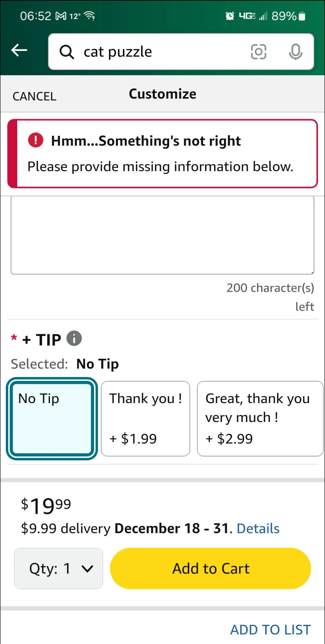Tap Add to Cart
This screenshot has width=325, height=644.
pos(210,568)
